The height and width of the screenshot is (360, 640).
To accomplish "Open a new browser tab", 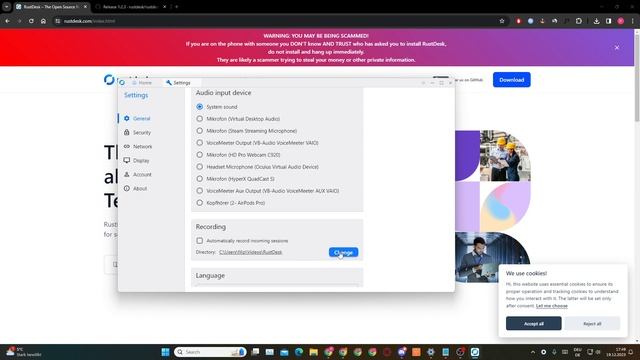I will click(177, 7).
